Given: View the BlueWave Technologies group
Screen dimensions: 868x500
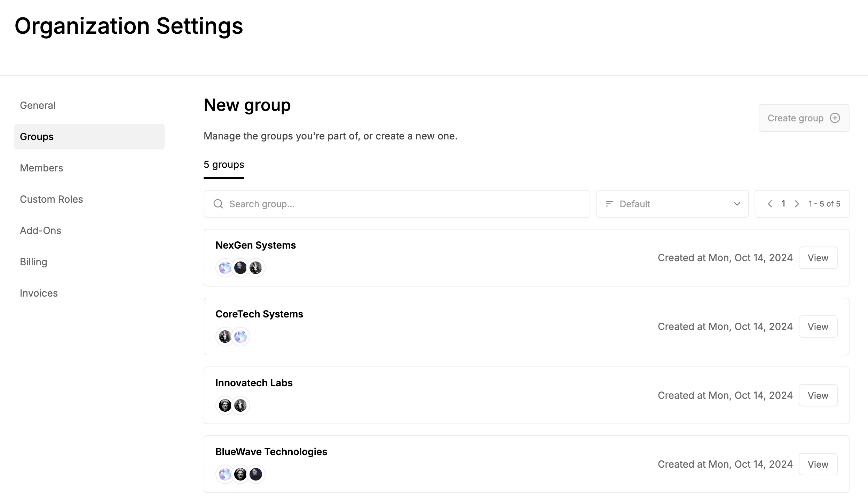Looking at the screenshot, I should [818, 464].
